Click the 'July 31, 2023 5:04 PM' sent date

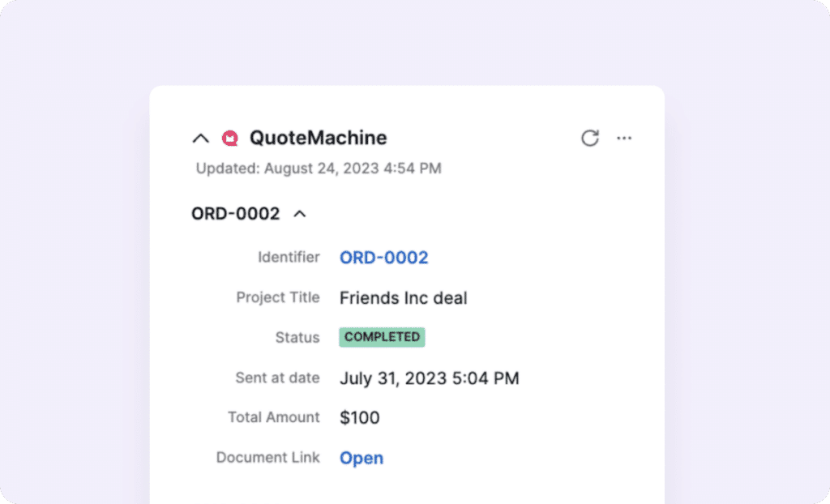point(430,378)
